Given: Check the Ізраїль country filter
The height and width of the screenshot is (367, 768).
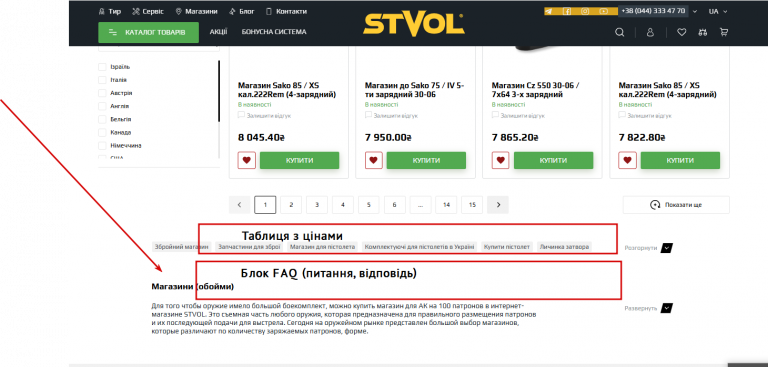Looking at the screenshot, I should pyautogui.click(x=102, y=67).
